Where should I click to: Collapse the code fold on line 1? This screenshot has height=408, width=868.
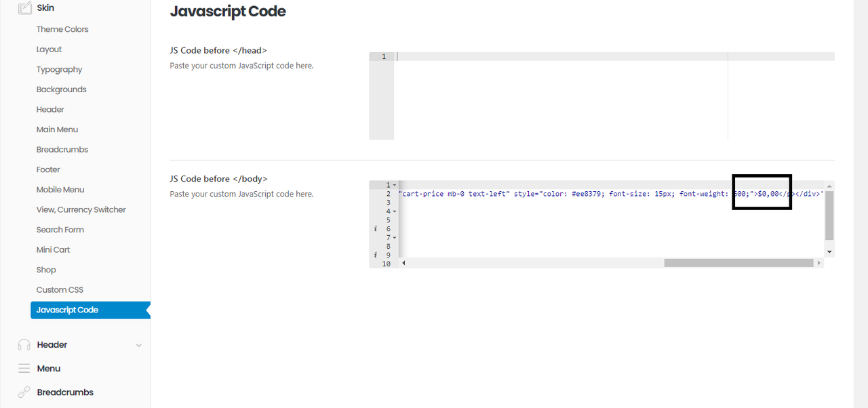click(395, 185)
